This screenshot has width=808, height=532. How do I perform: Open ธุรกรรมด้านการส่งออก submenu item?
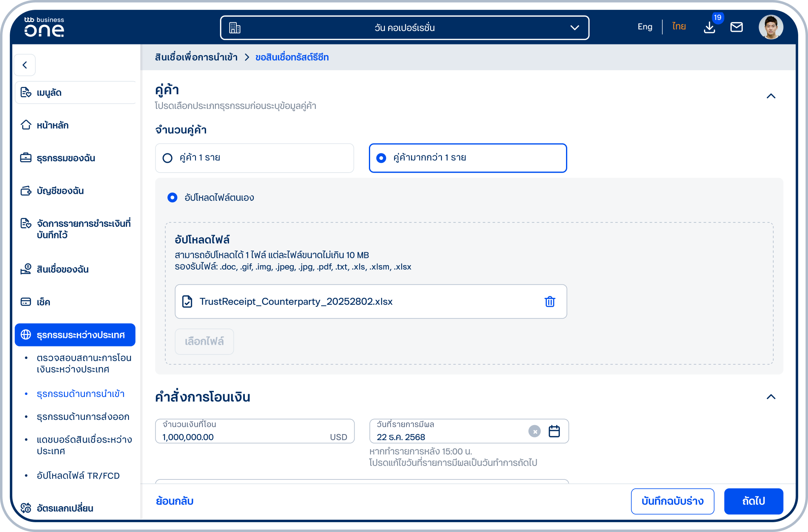[x=83, y=417]
